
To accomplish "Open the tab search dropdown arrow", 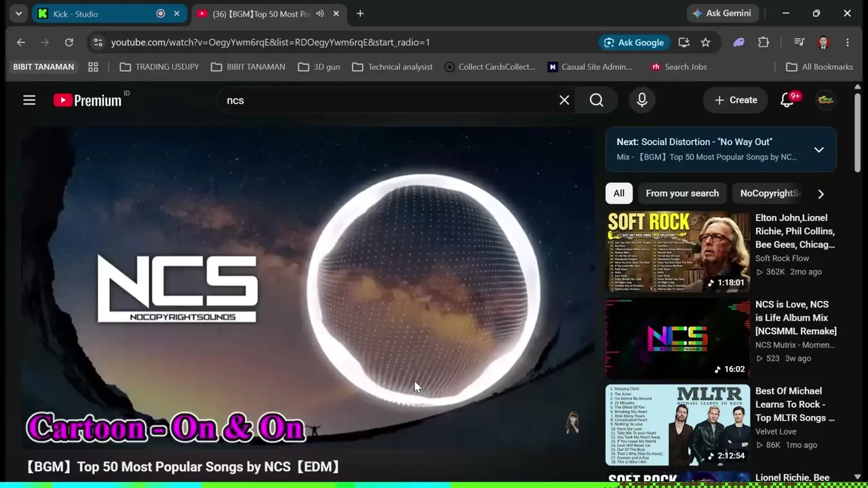I will tap(18, 14).
